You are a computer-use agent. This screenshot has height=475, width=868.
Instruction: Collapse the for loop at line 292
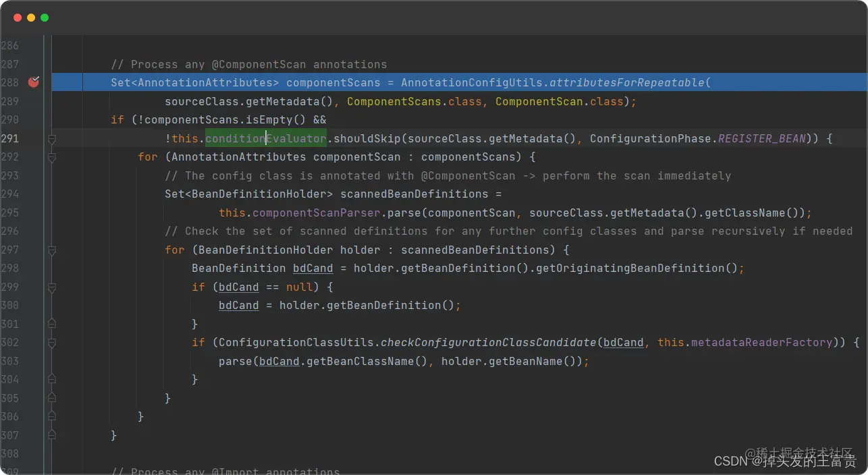coord(52,157)
